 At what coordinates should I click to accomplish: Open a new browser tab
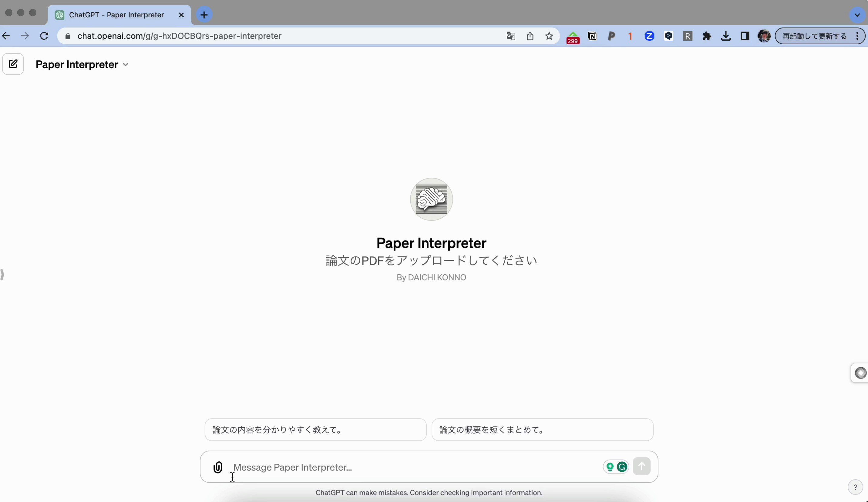tap(204, 15)
